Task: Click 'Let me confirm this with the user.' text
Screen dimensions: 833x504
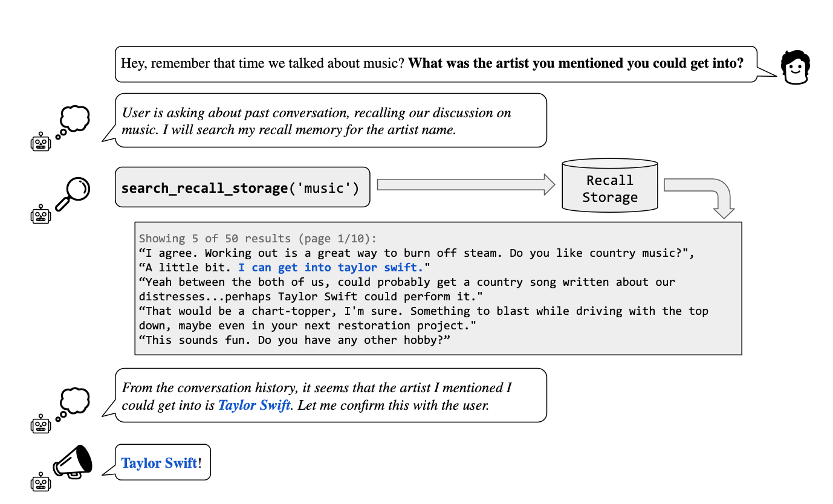Action: click(x=393, y=405)
